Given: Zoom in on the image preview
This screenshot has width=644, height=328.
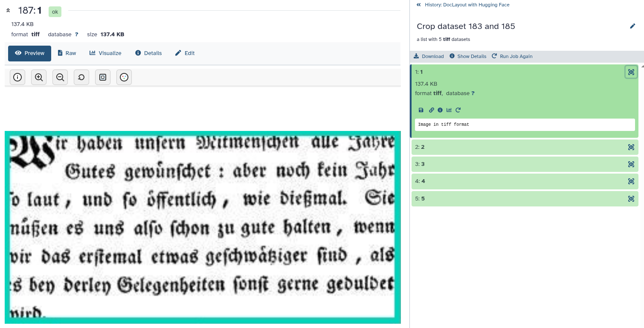Looking at the screenshot, I should (38, 77).
